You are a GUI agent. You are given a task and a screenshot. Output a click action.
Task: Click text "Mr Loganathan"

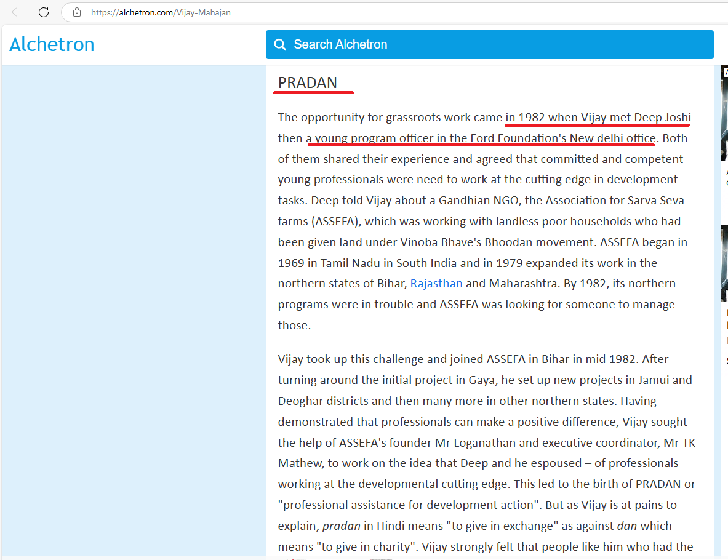(x=475, y=443)
